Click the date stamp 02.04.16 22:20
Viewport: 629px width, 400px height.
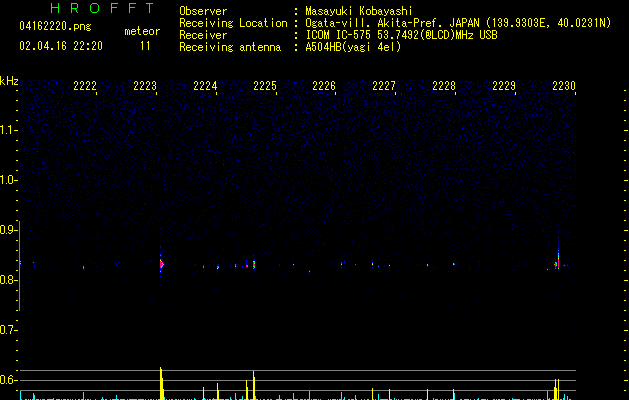click(61, 46)
